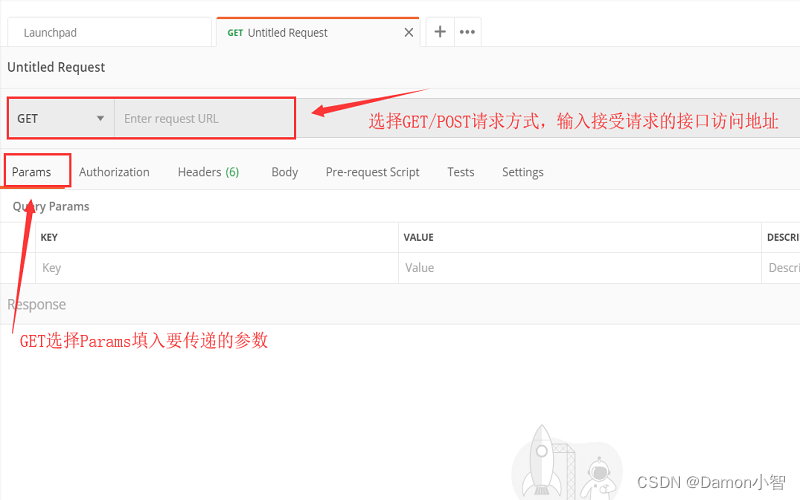The height and width of the screenshot is (500, 800).
Task: Select the GET Untitled Request tab
Action: click(317, 33)
